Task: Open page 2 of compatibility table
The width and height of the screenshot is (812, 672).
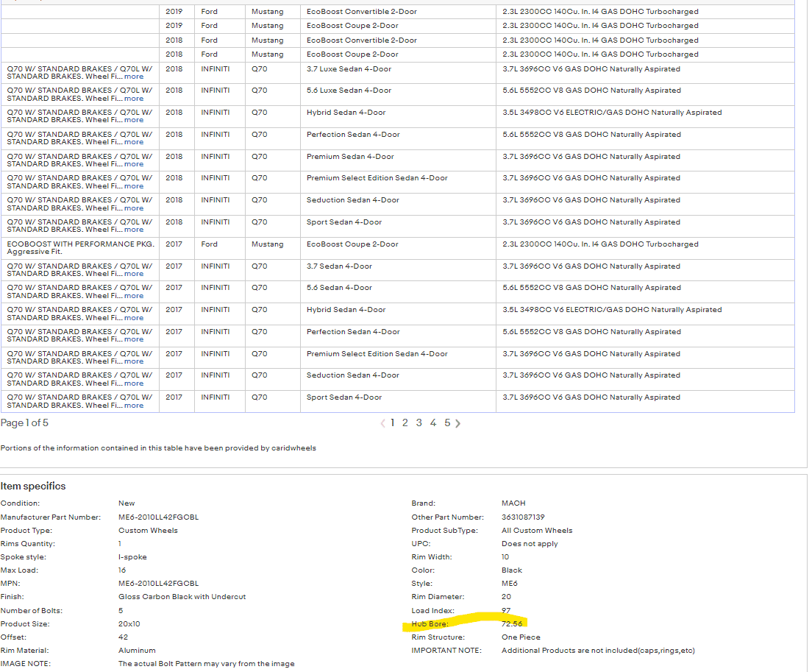Action: tap(405, 422)
